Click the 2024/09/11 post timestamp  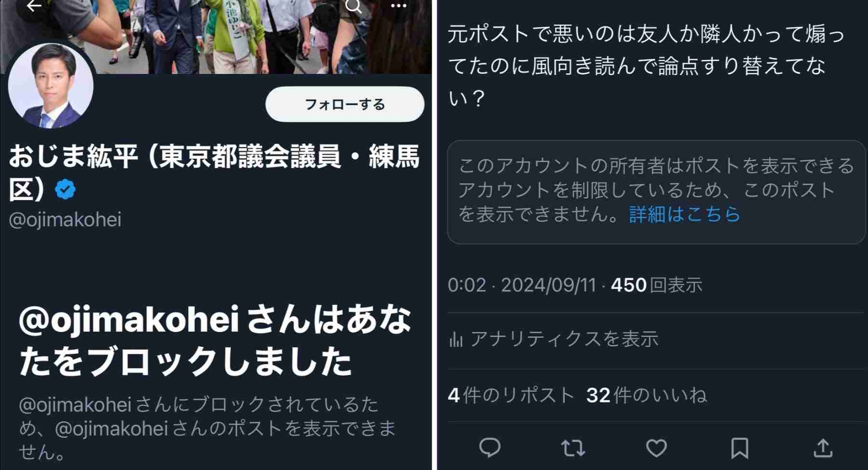pos(548,285)
